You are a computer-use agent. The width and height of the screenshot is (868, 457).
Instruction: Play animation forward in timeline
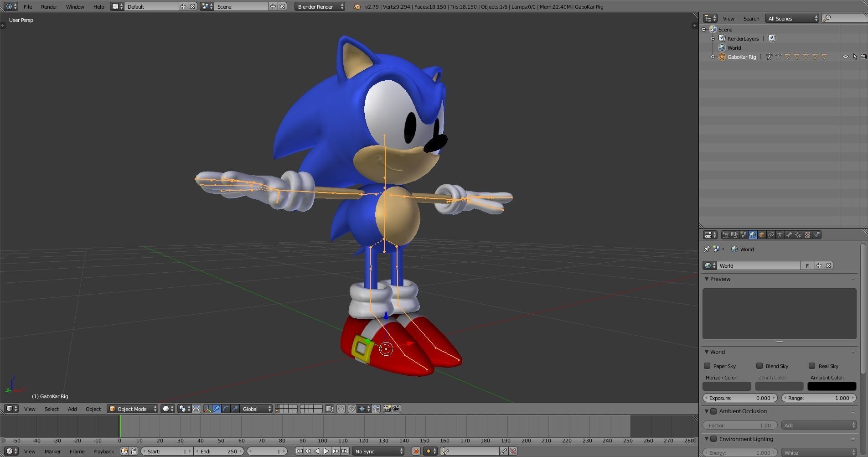click(x=326, y=451)
